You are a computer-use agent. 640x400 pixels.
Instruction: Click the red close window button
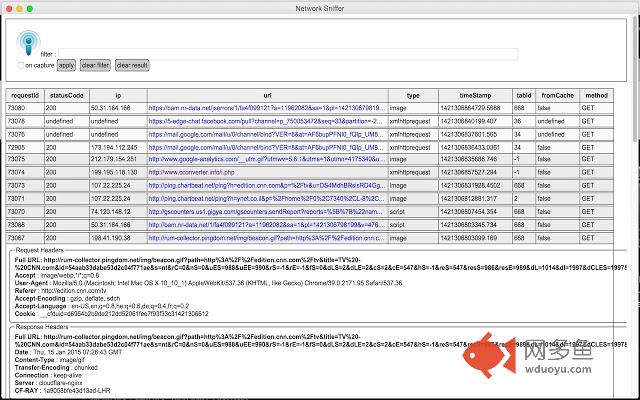click(8, 7)
